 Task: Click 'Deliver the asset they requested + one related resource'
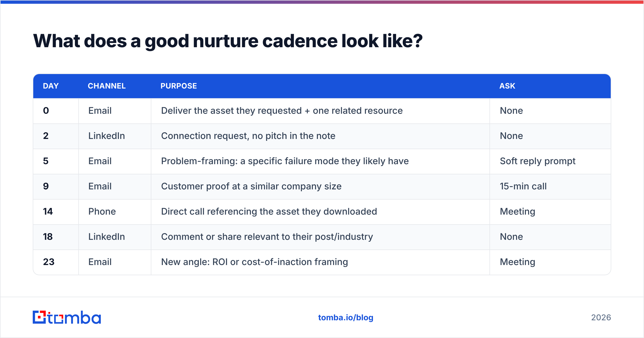(x=282, y=111)
